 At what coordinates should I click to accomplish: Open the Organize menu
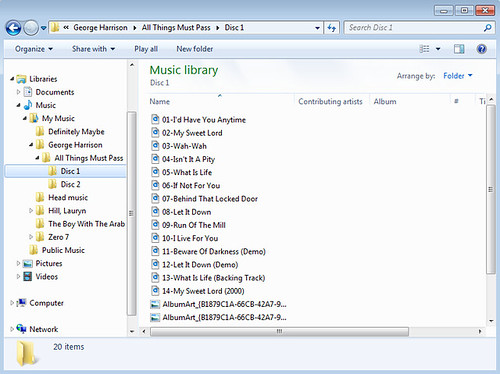(x=34, y=49)
